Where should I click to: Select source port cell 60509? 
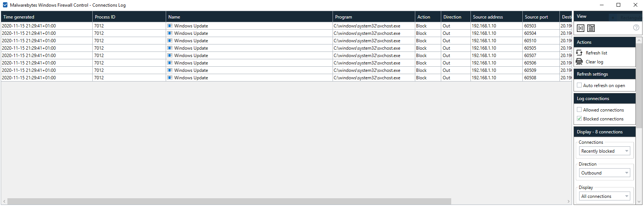point(541,70)
